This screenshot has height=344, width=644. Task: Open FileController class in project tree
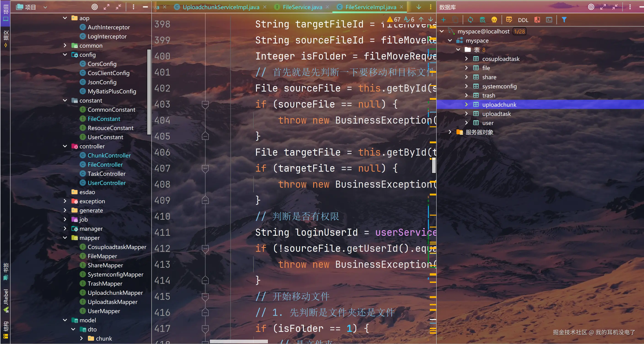coord(105,165)
